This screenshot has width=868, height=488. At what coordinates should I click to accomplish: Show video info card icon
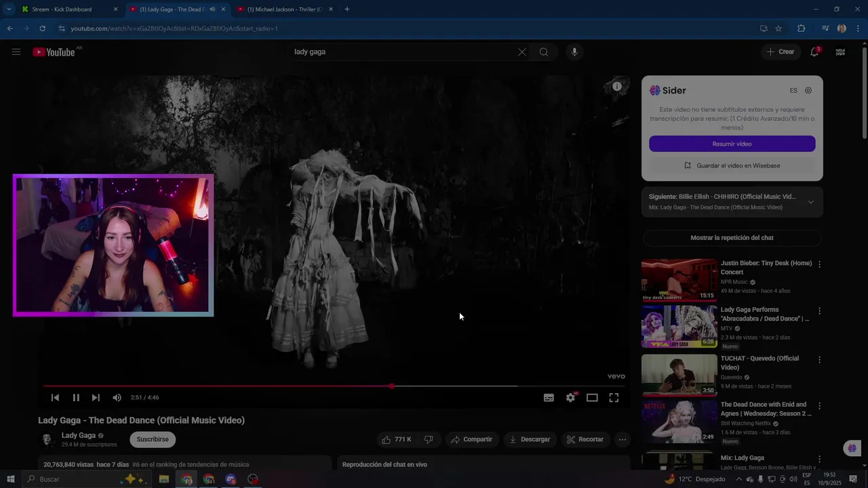[x=617, y=86]
